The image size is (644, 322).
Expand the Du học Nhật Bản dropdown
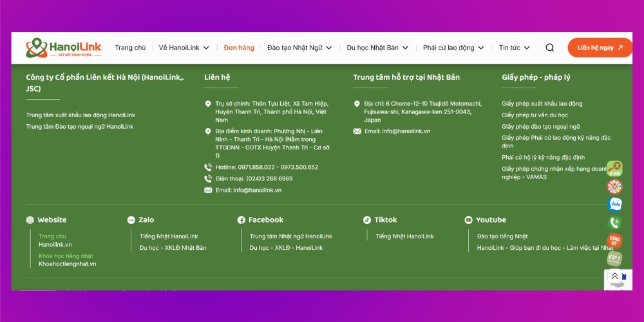click(377, 48)
